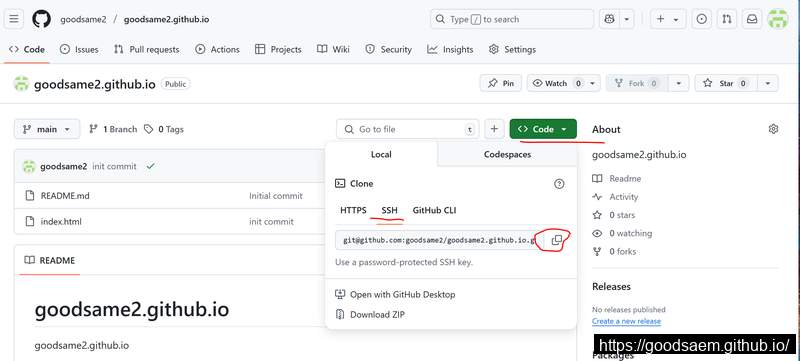
Task: Open goodsame2 owner breadcrumb link
Action: tap(83, 20)
